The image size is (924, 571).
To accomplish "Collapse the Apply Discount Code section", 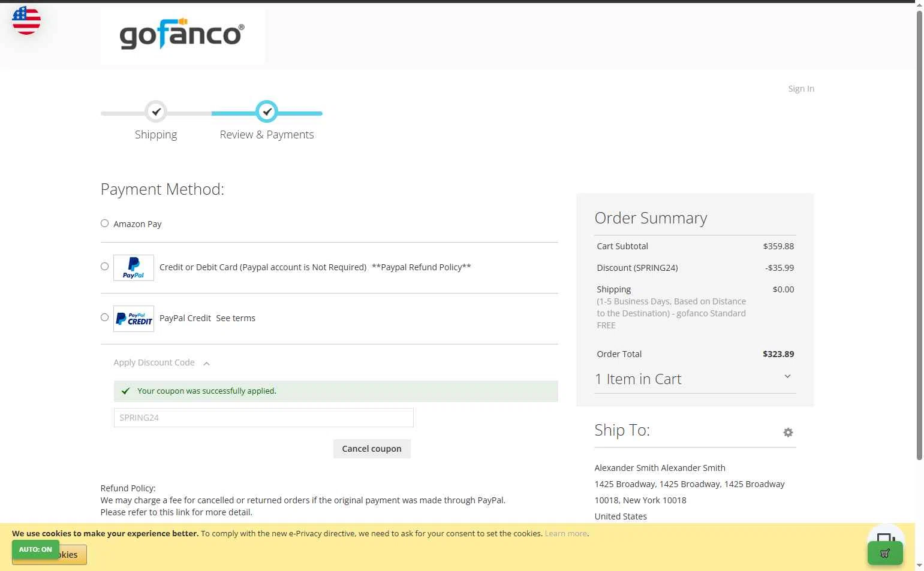I will pos(161,362).
